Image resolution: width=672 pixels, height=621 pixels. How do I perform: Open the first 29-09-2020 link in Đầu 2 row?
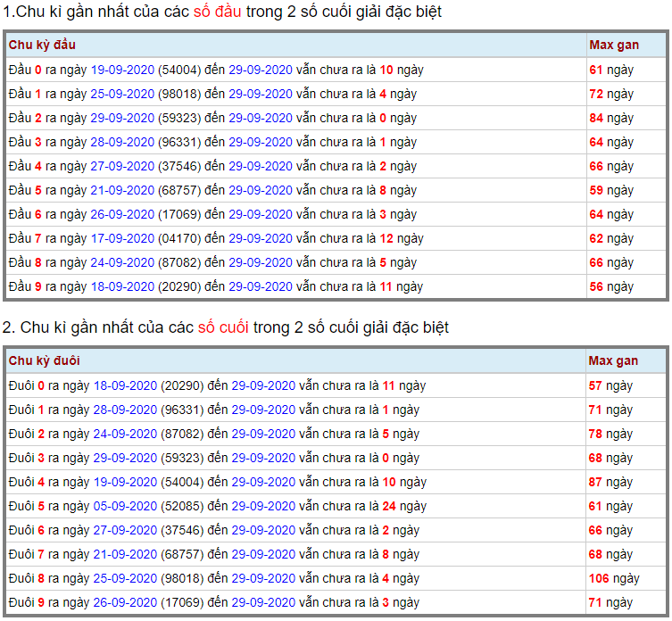coord(122,118)
